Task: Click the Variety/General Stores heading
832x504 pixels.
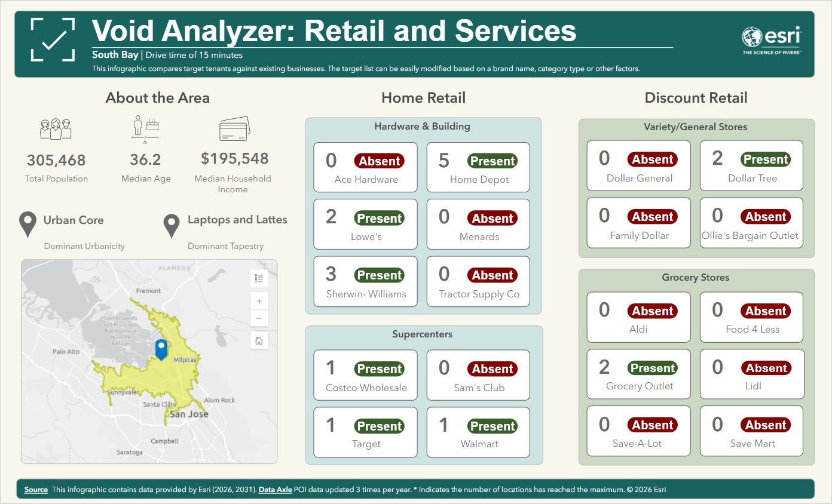Action: coord(695,127)
